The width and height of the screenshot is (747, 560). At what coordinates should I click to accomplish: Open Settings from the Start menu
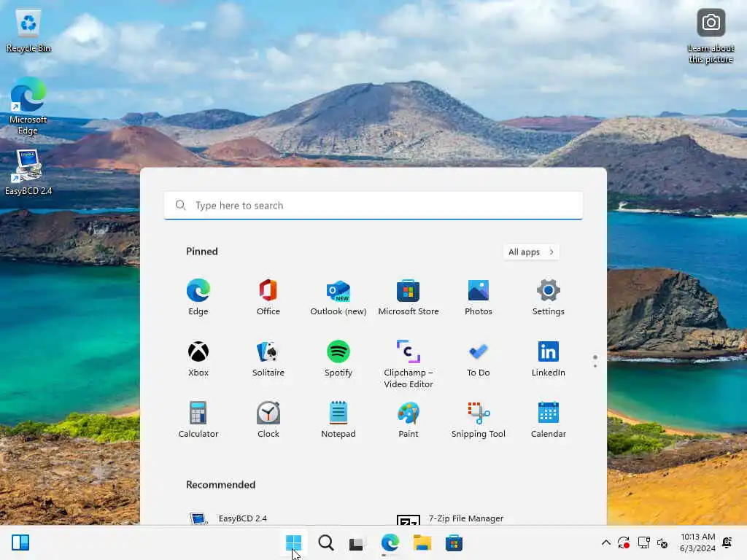tap(549, 297)
